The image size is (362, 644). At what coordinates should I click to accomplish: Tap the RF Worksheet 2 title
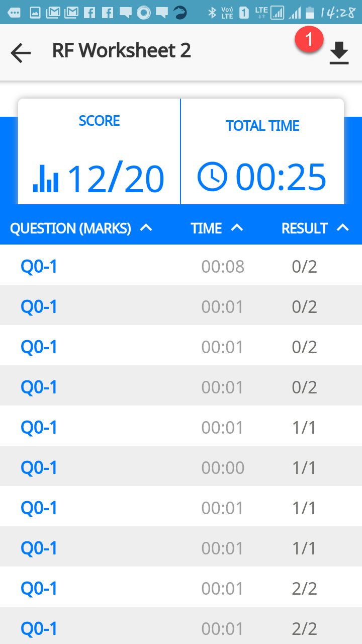coord(122,51)
